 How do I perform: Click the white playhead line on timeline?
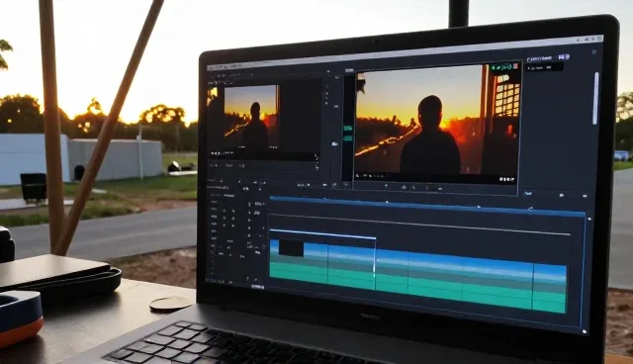coord(375,258)
